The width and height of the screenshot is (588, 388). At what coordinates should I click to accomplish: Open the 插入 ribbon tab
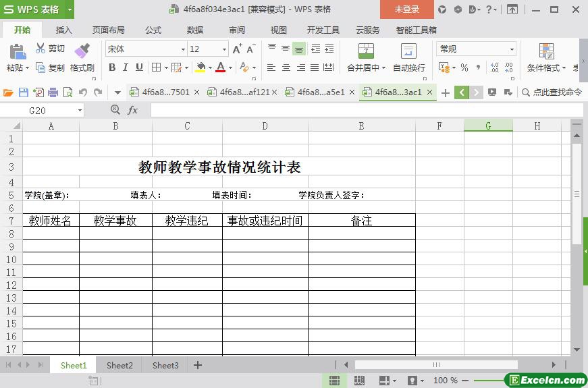63,30
